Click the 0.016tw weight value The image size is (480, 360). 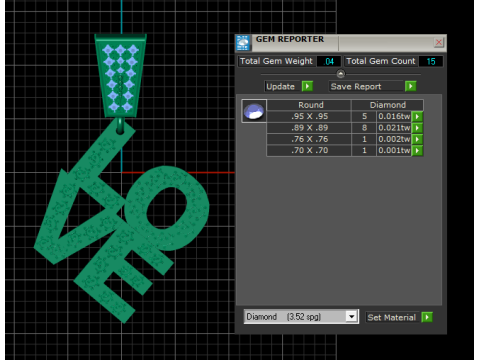click(394, 116)
